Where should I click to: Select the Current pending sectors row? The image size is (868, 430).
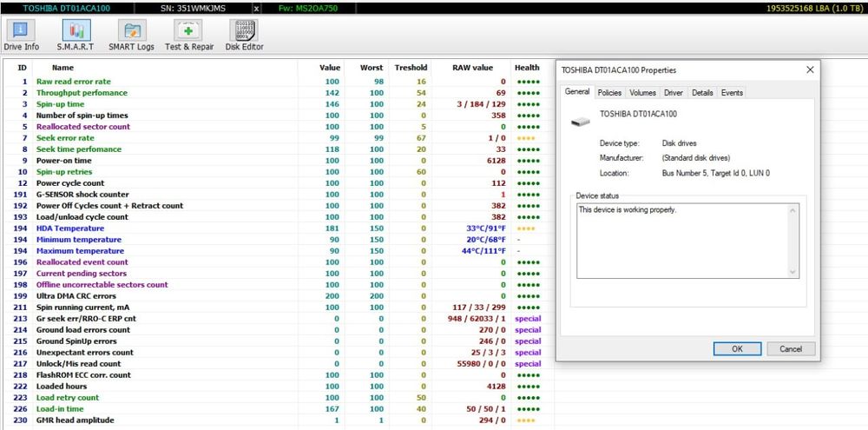pos(279,273)
